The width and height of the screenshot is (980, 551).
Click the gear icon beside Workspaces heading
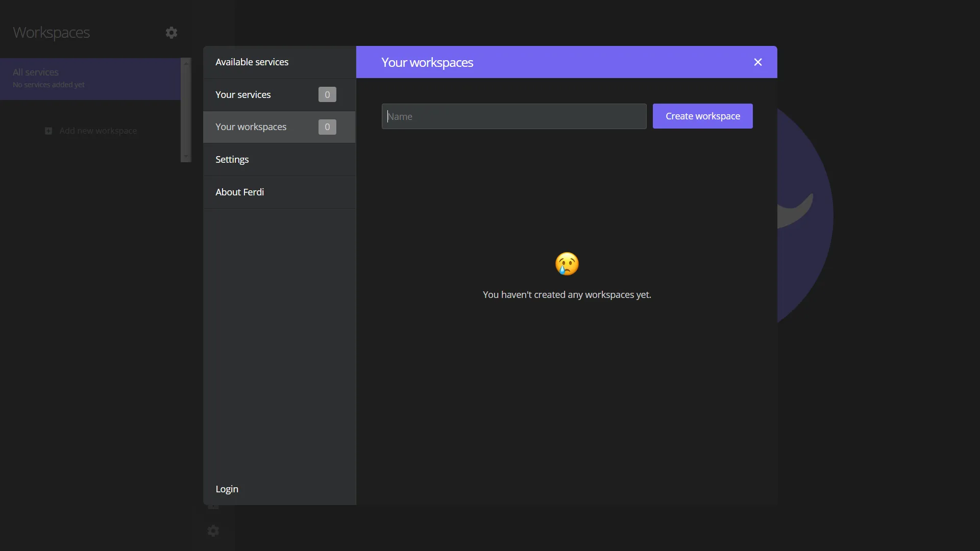coord(171,33)
